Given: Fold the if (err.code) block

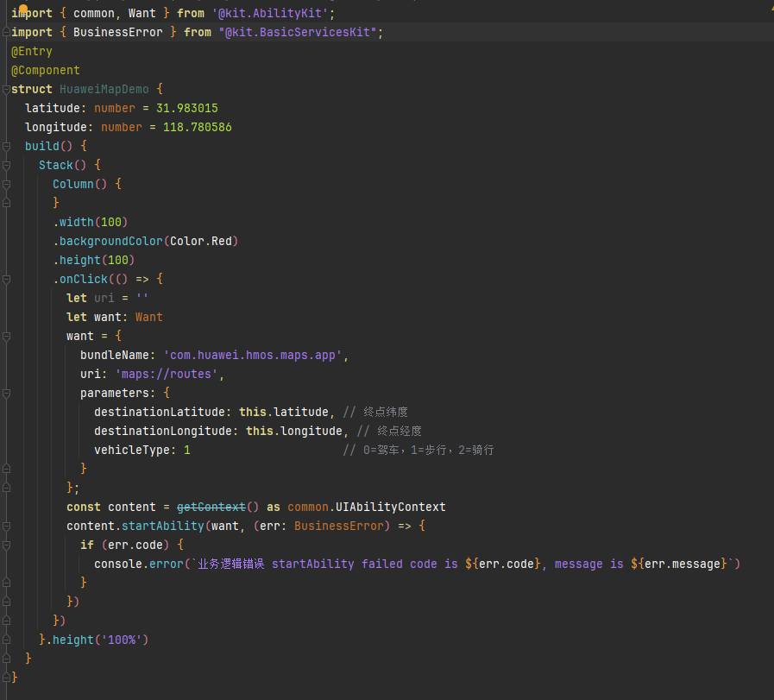Looking at the screenshot, I should click(x=5, y=545).
